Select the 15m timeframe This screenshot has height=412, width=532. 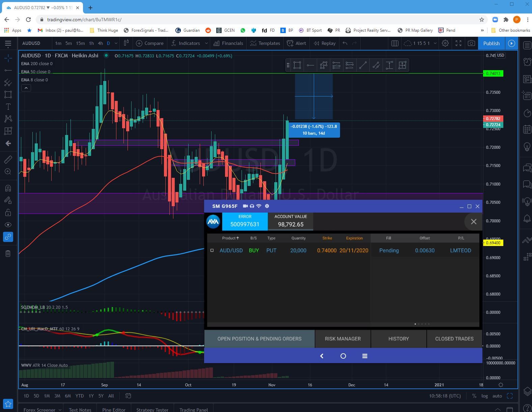tap(80, 43)
